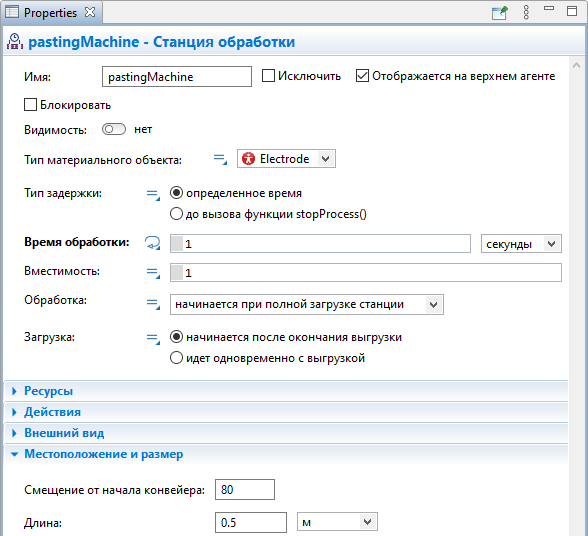Select radio option до вызова функции stopProcess()
Screen dimensions: 588x536
pyautogui.click(x=176, y=214)
